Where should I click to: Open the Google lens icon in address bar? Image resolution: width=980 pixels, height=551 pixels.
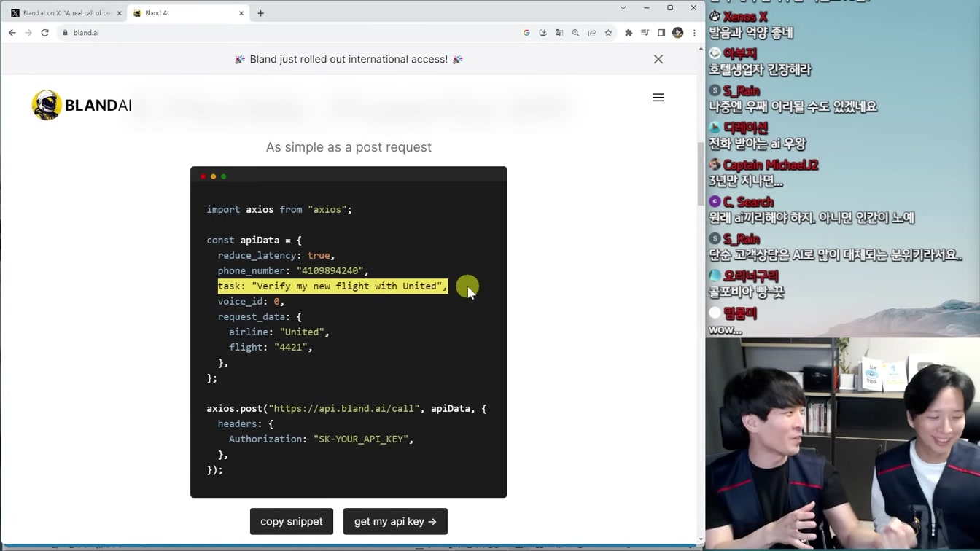[526, 33]
